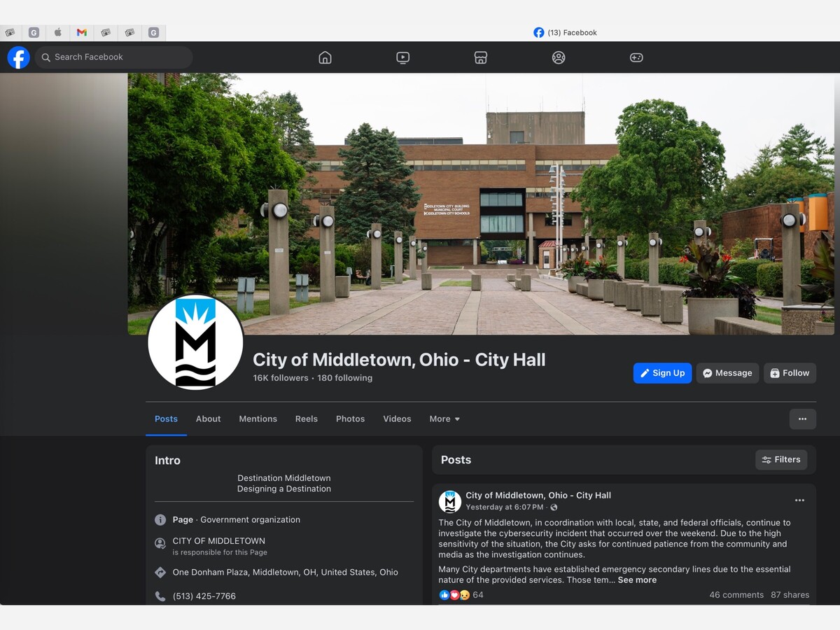Open the "46 comments" link
Viewport: 840px width, 630px height.
736,595
